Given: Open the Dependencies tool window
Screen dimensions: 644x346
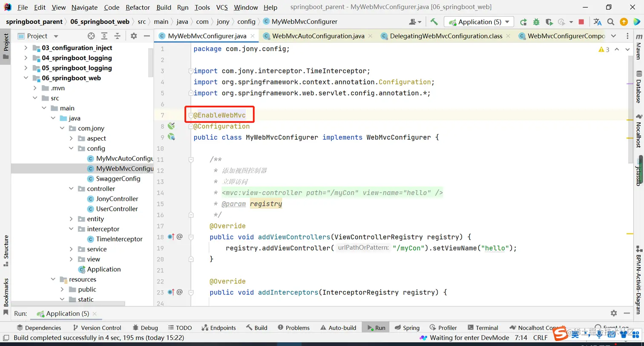Looking at the screenshot, I should 39,328.
